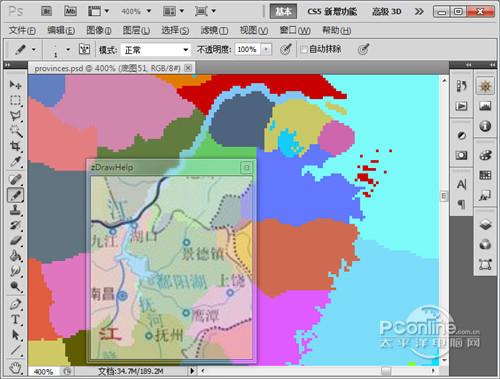500x379 pixels.
Task: Select the Type tool
Action: [x=15, y=319]
